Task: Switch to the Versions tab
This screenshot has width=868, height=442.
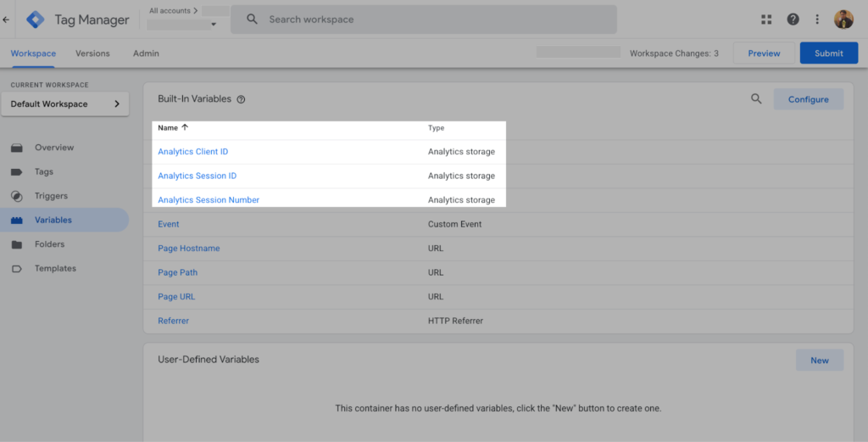Action: point(92,53)
